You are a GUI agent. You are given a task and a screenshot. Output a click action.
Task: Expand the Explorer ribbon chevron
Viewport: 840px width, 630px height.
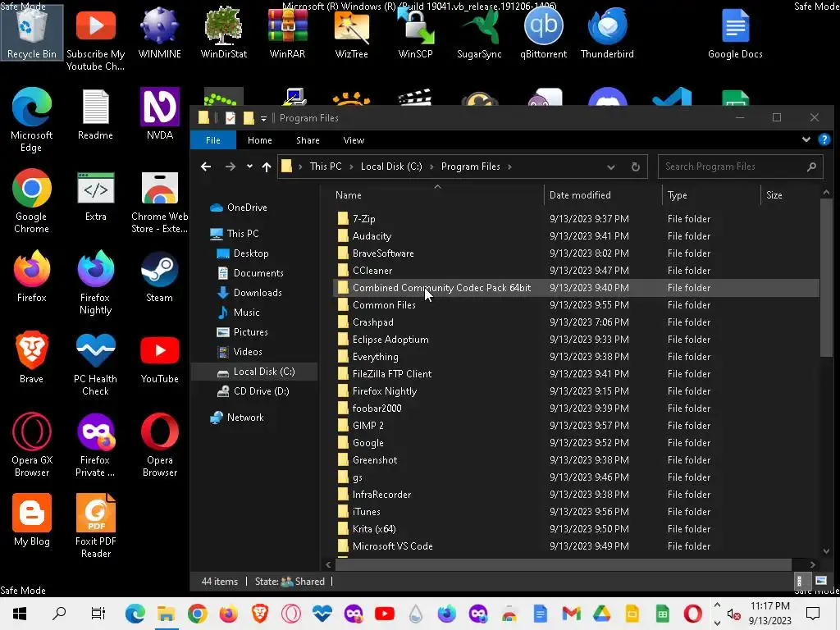click(x=806, y=139)
